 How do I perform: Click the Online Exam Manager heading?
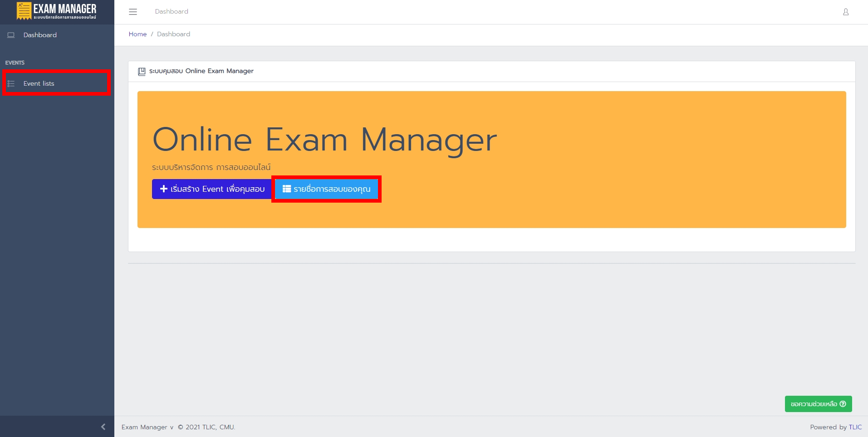click(x=325, y=140)
